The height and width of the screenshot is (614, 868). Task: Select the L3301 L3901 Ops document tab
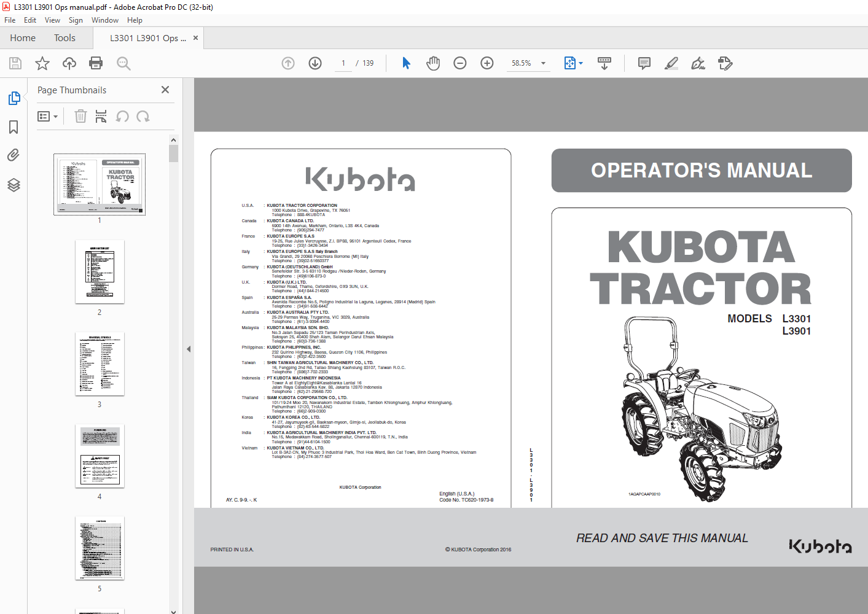[147, 38]
